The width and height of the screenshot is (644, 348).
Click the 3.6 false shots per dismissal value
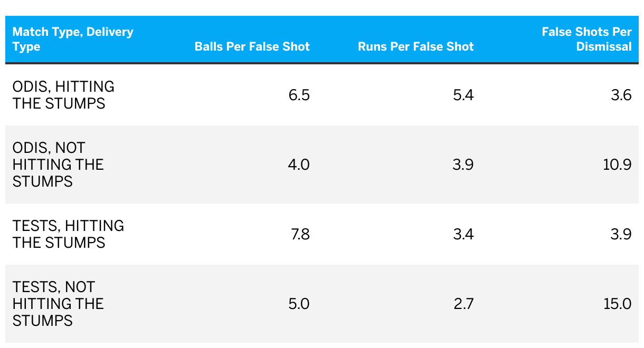(x=621, y=95)
